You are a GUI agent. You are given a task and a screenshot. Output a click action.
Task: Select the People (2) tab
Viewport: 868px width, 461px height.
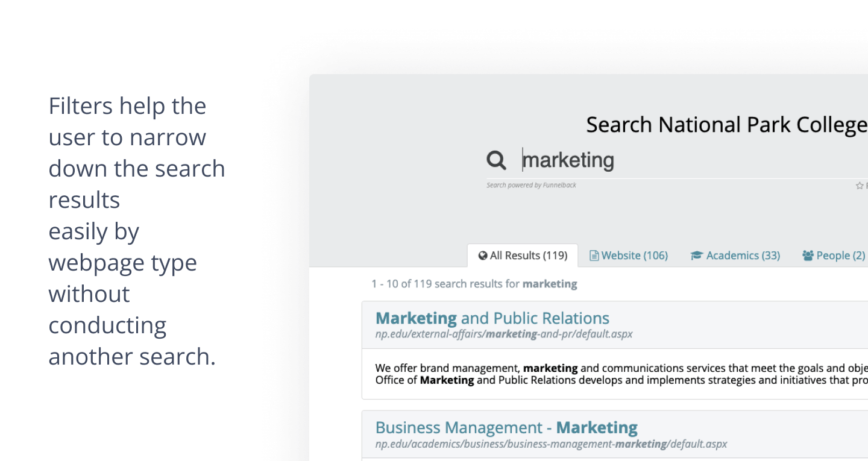pyautogui.click(x=834, y=256)
